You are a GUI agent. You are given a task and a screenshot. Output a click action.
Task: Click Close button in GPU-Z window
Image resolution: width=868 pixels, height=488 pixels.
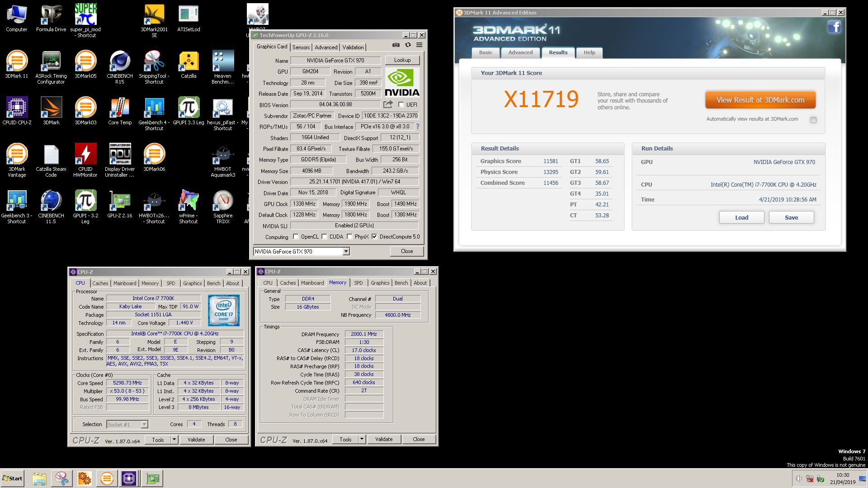tap(407, 251)
